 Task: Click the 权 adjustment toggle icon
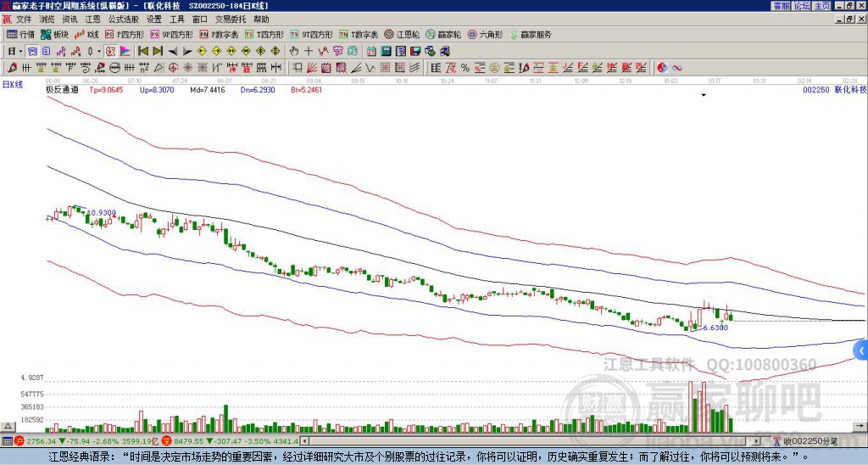tap(110, 51)
